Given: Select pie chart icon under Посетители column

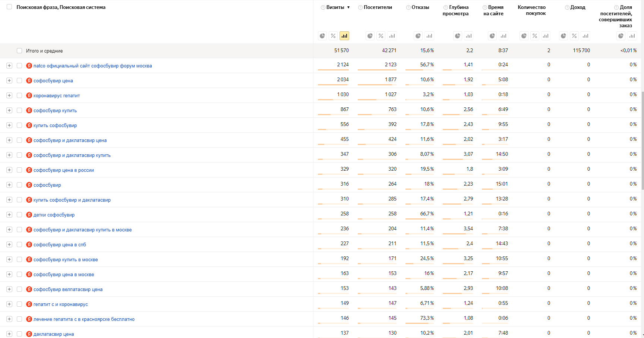Looking at the screenshot, I should tap(370, 36).
